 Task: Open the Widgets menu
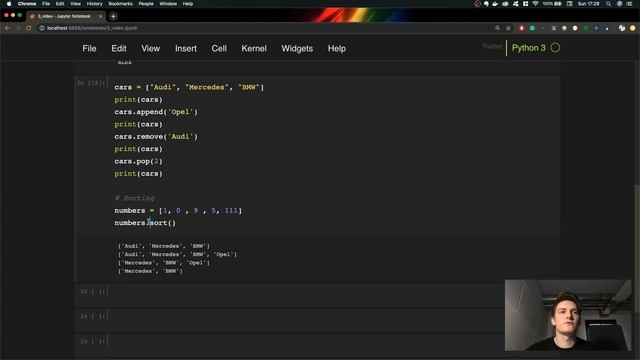pyautogui.click(x=297, y=49)
